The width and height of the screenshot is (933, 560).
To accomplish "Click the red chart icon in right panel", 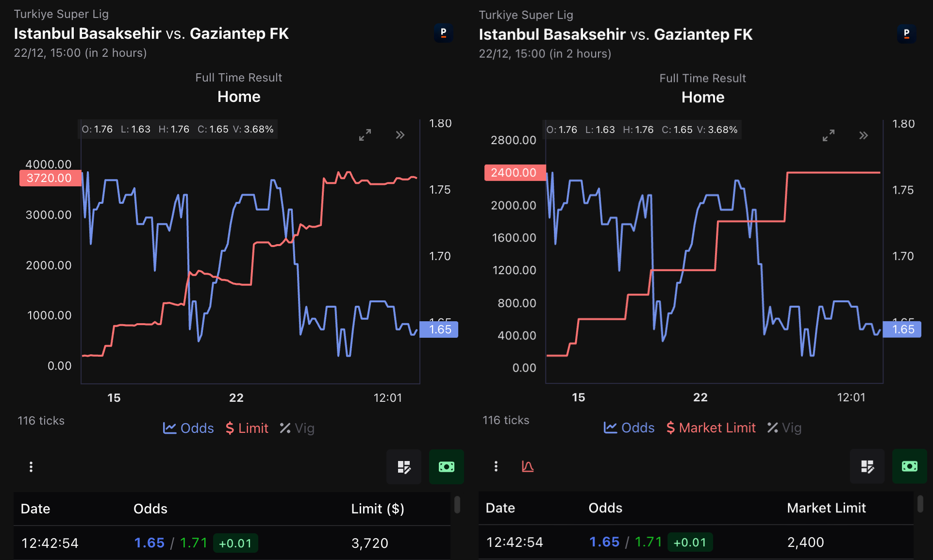I will click(x=528, y=466).
